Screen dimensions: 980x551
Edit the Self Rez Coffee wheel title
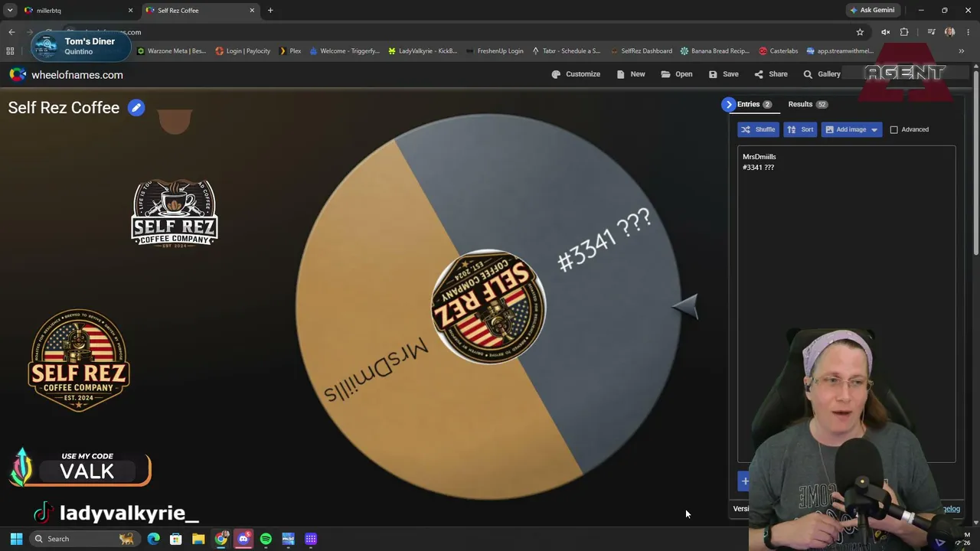136,108
